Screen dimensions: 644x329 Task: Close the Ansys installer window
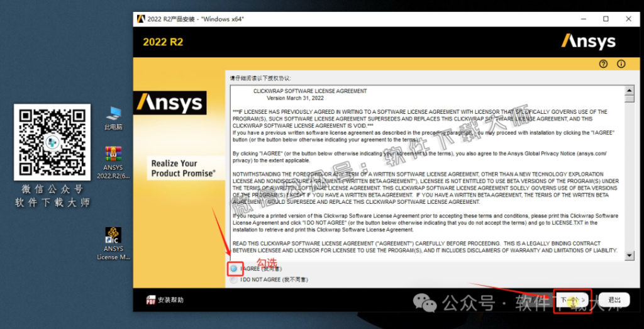tap(628, 19)
